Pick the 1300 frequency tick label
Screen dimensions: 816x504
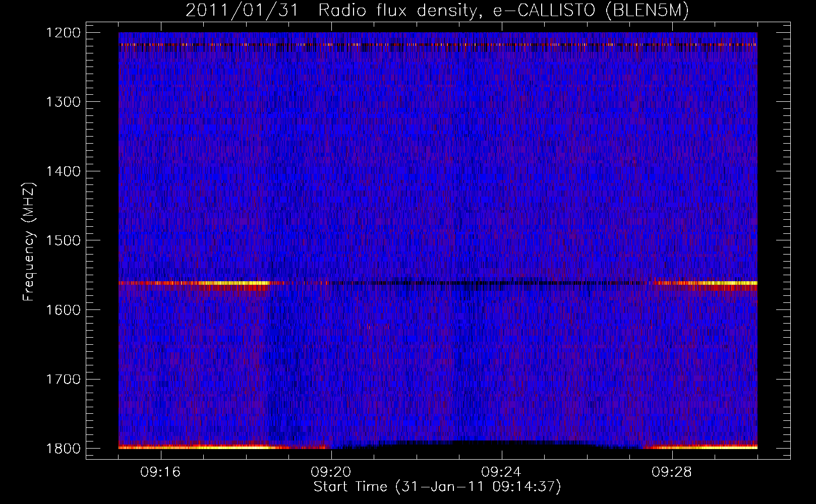[x=63, y=102]
